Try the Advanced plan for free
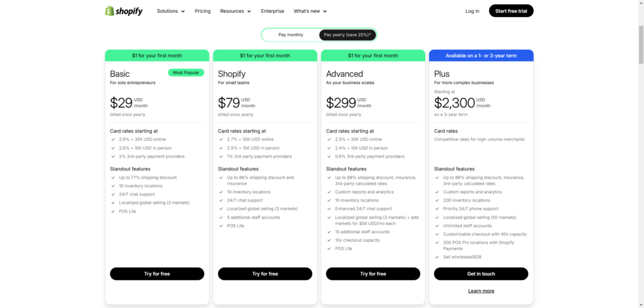644x308 pixels. pos(373,274)
